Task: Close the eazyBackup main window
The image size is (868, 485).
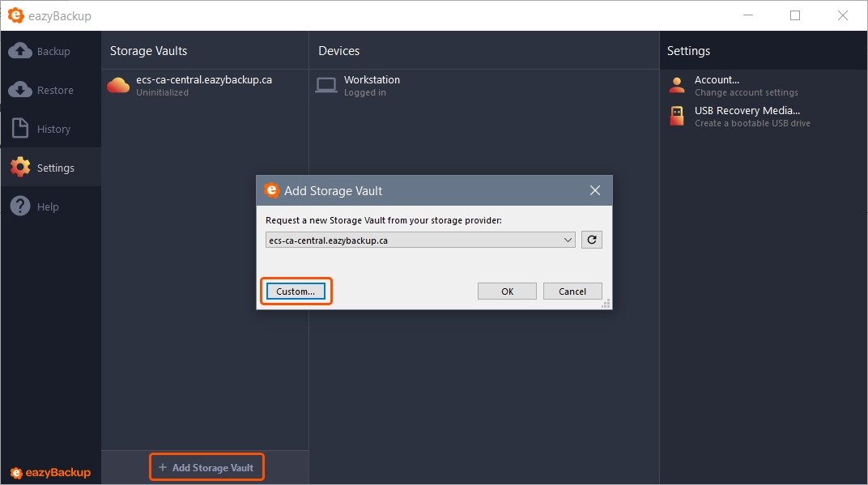Action: coord(843,15)
